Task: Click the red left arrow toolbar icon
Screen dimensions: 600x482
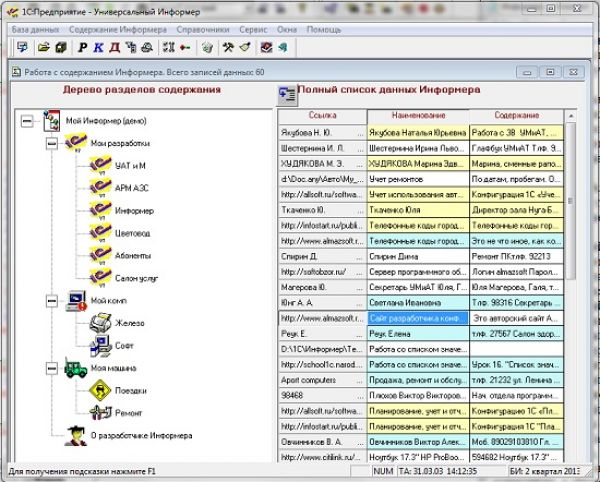Action: click(186, 47)
